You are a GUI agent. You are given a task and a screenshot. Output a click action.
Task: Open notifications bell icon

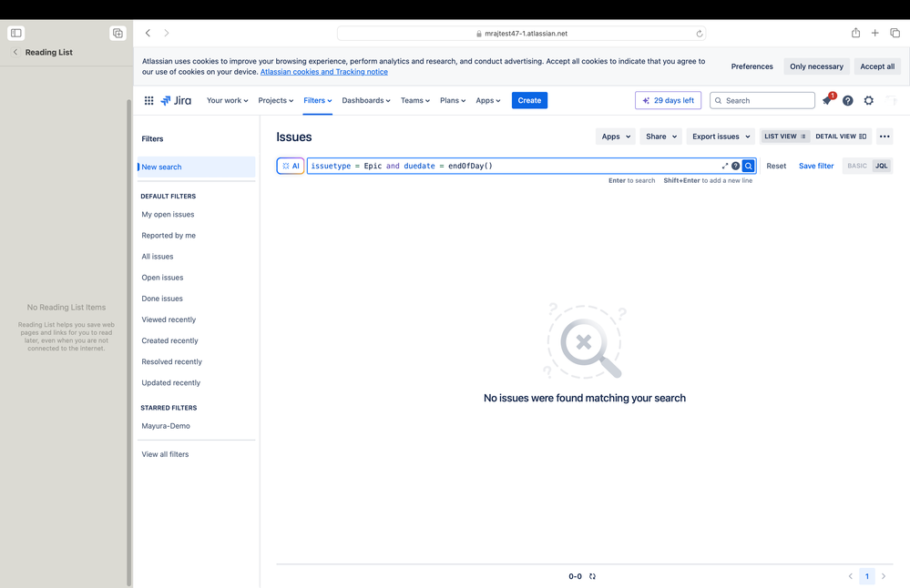[x=827, y=100]
